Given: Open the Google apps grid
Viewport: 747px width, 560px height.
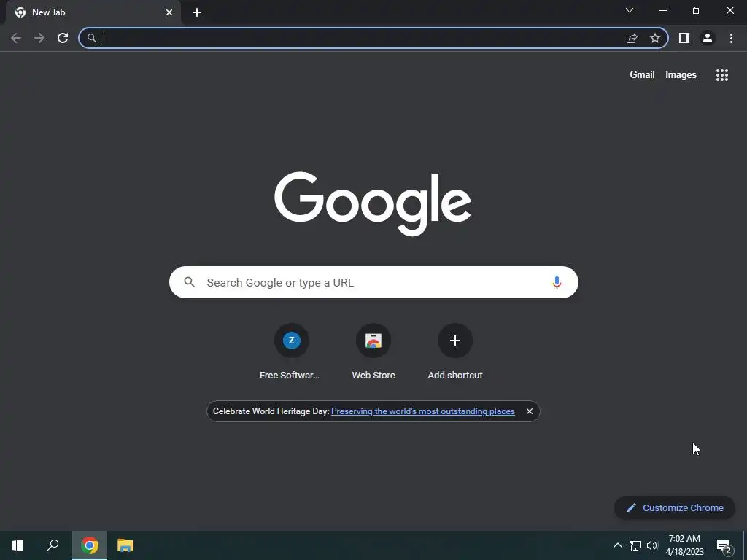Looking at the screenshot, I should 722,75.
